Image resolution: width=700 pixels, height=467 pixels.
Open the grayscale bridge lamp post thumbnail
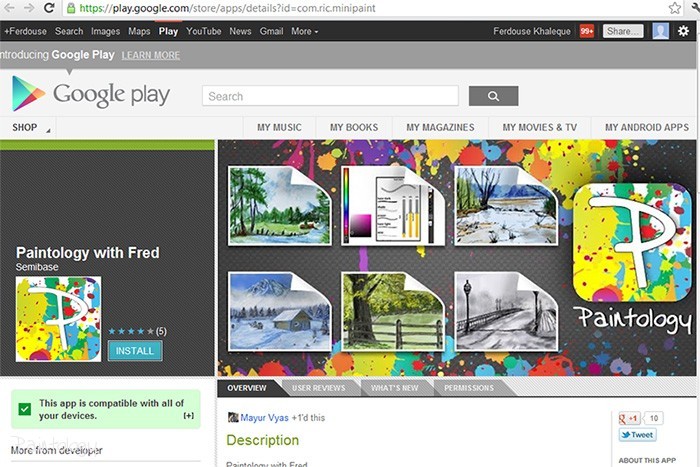pyautogui.click(x=506, y=311)
